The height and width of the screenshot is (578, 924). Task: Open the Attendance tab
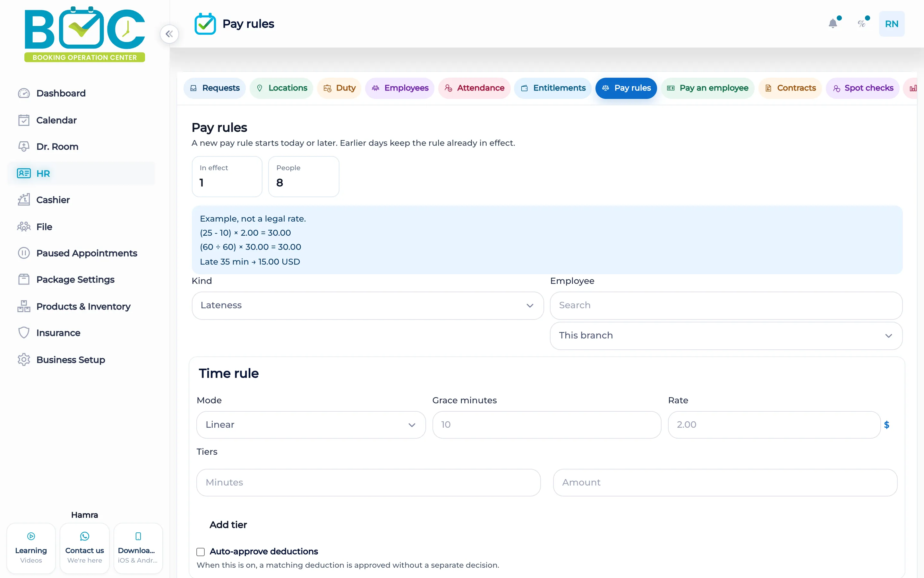click(474, 88)
